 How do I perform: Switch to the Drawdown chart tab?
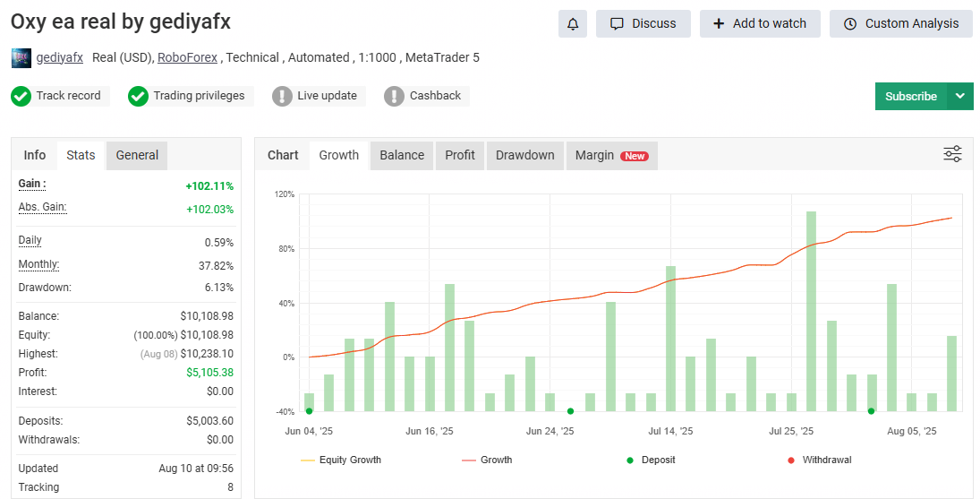(524, 155)
